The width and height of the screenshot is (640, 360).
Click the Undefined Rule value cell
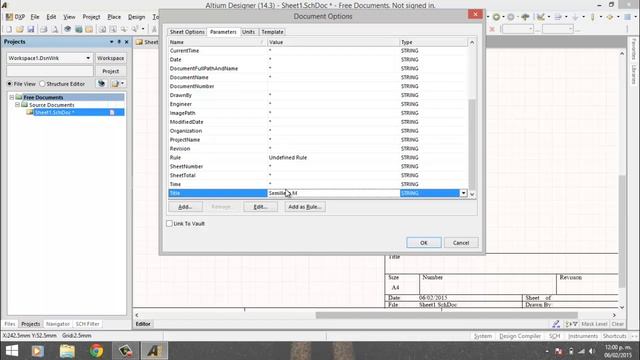pyautogui.click(x=333, y=158)
